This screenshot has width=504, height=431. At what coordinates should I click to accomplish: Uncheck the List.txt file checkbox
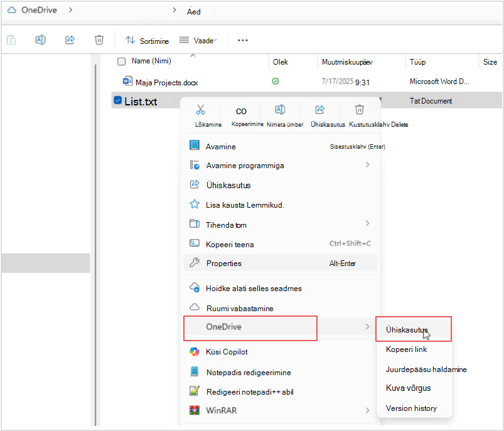(x=118, y=100)
